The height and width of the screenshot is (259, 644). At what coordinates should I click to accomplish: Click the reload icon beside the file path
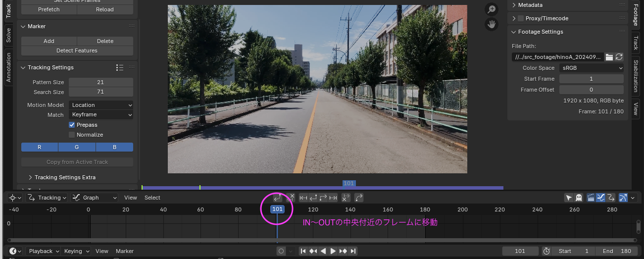tap(619, 57)
